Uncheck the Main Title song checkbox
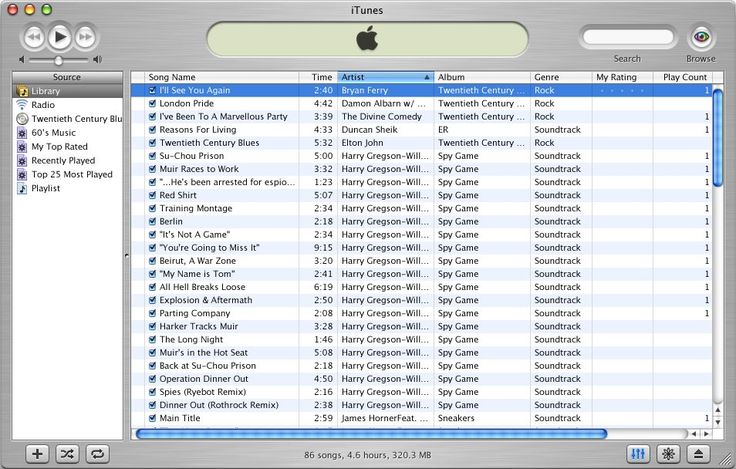The width and height of the screenshot is (736, 469). [152, 419]
